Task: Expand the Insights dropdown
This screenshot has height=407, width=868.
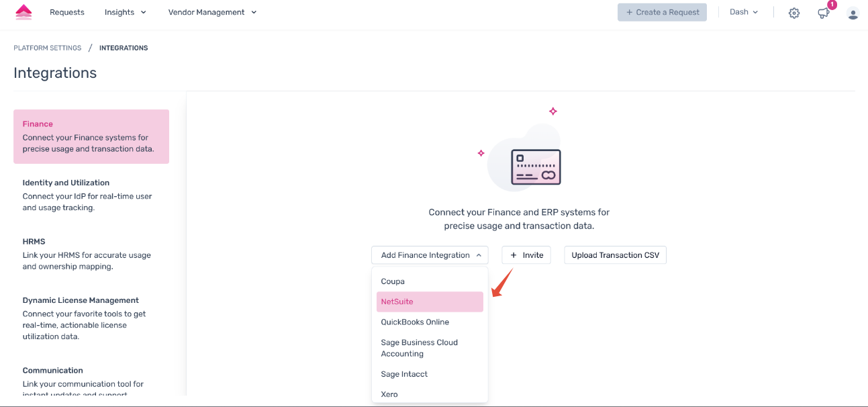Action: tap(125, 12)
